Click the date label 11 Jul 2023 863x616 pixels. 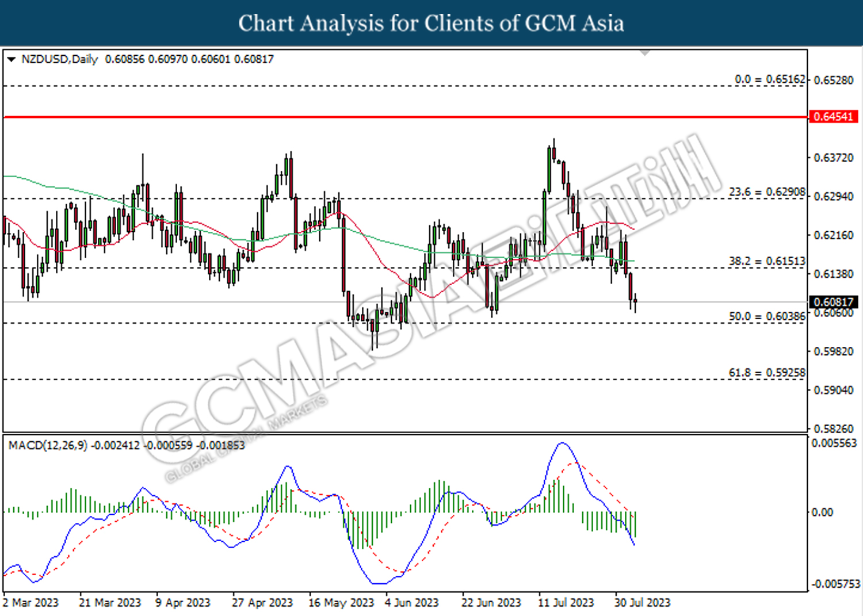click(x=566, y=602)
